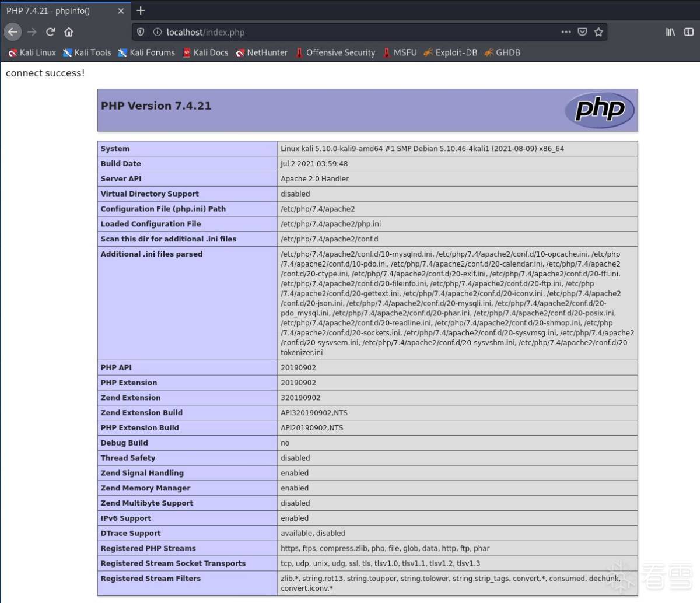Click the Linux kali 5.10.0 system value
700x603 pixels.
tap(422, 149)
